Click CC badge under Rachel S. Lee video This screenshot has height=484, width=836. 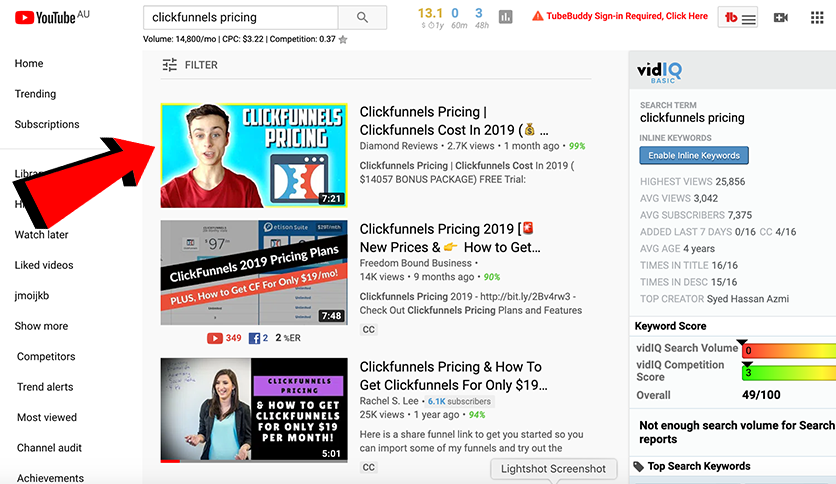[x=368, y=467]
